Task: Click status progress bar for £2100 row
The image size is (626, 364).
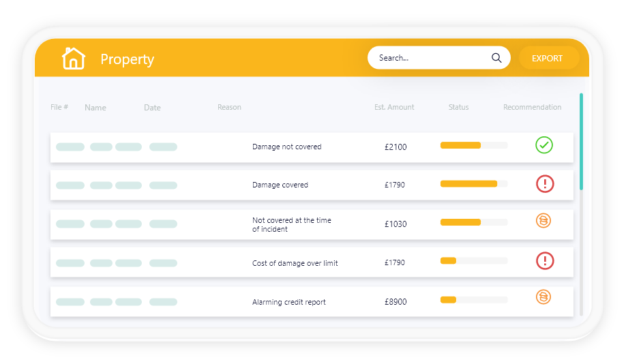Action: 474,145
